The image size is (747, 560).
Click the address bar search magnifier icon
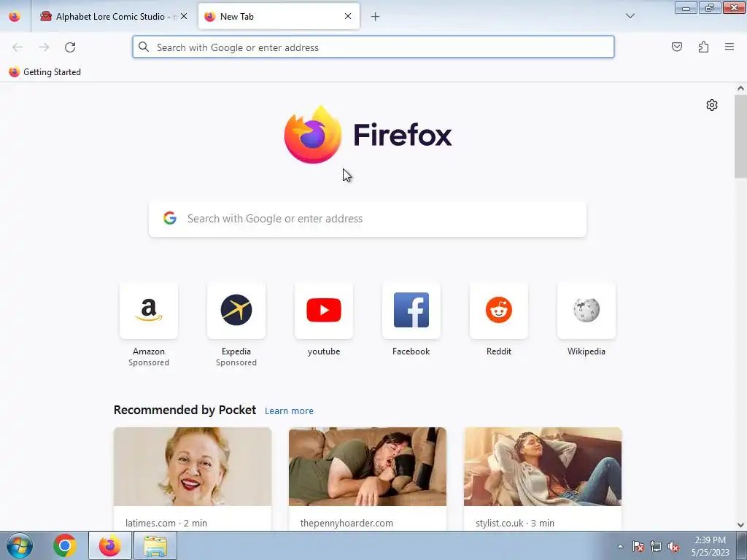point(144,47)
